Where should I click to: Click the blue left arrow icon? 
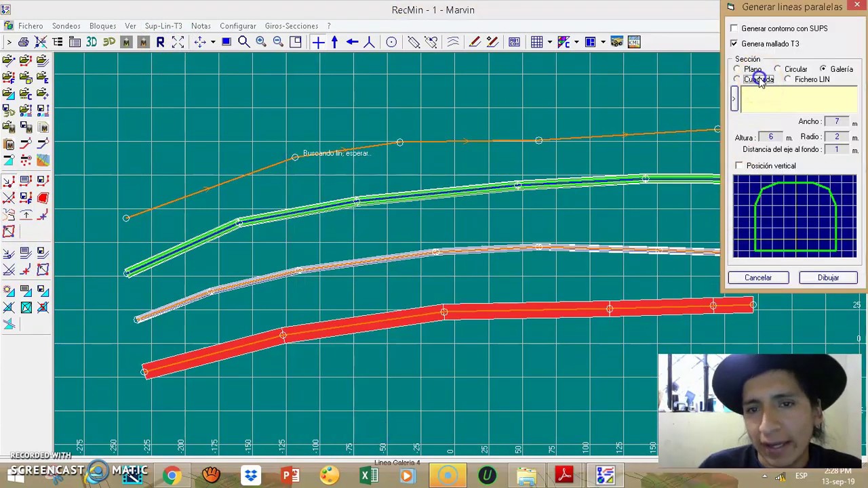coord(352,42)
